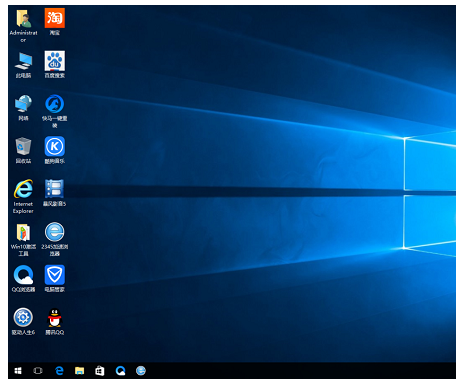Launch Microsoft Edge from the taskbar
This screenshot has height=380, width=456.
[59, 371]
